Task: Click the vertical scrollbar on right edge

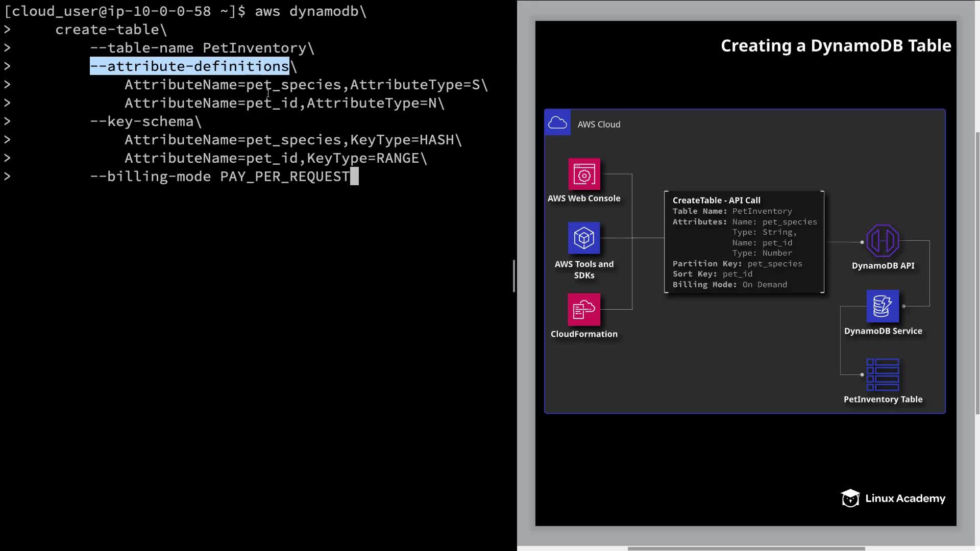Action: tap(977, 273)
